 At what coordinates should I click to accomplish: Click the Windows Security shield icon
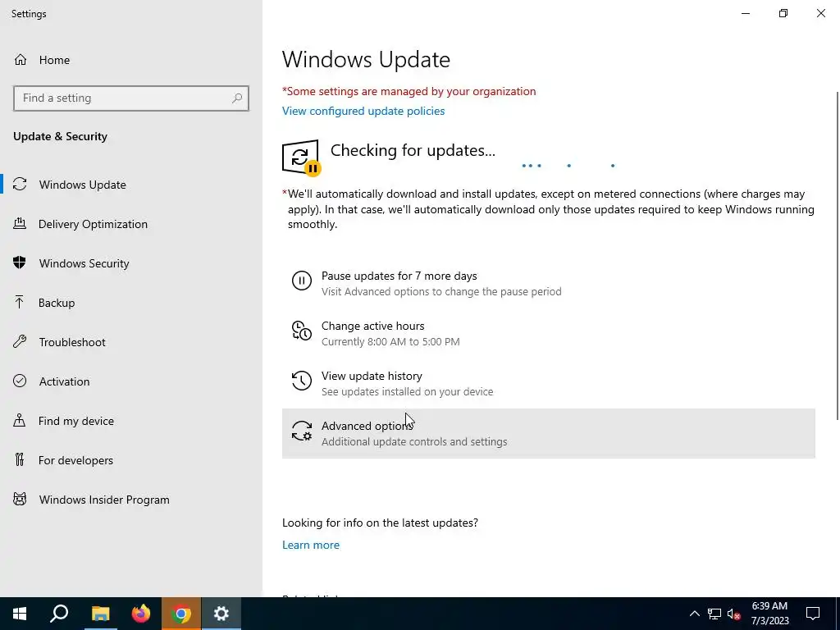[20, 262]
